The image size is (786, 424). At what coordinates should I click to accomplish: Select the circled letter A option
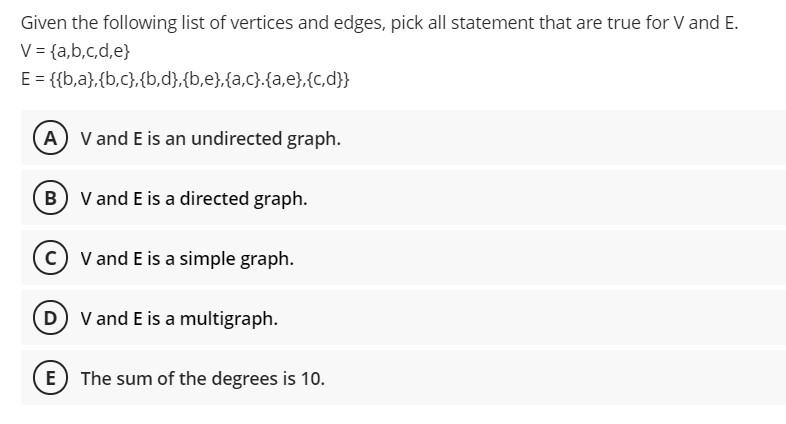pyautogui.click(x=50, y=138)
